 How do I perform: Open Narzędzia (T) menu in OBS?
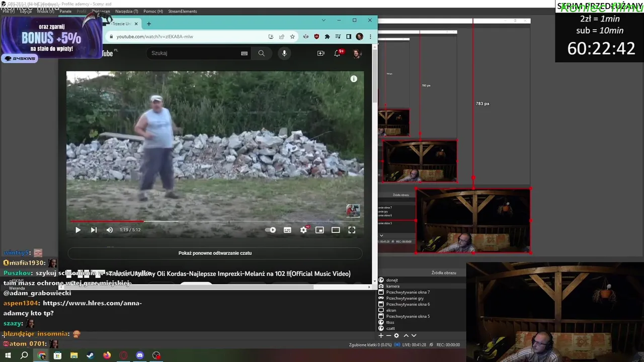tap(126, 11)
